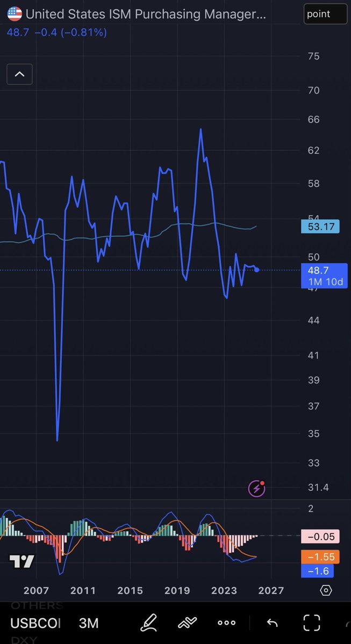Collapse legend with the up chevron button
The image size is (351, 644).
(x=20, y=74)
